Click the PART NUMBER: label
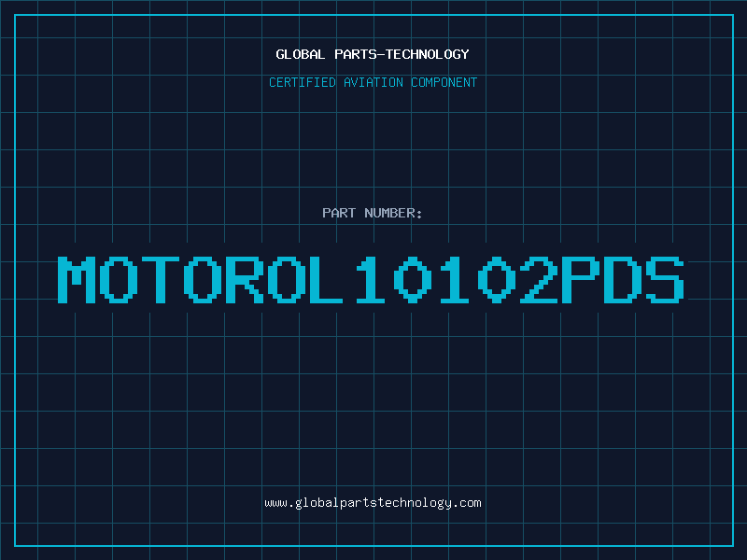The width and height of the screenshot is (747, 560). [x=372, y=213]
